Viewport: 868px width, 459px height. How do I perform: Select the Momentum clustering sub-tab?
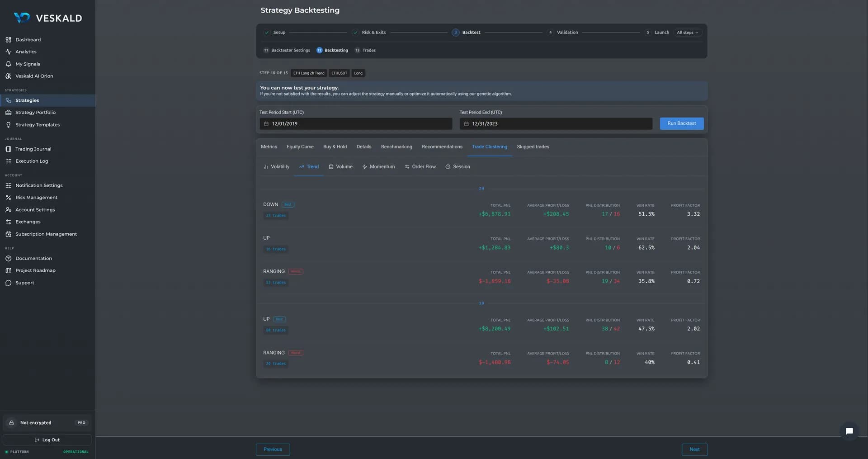[378, 167]
